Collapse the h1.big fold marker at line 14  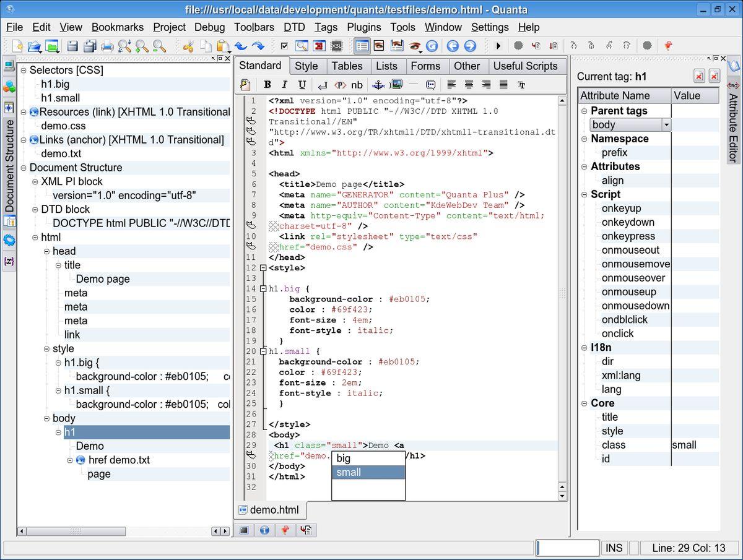pos(263,289)
